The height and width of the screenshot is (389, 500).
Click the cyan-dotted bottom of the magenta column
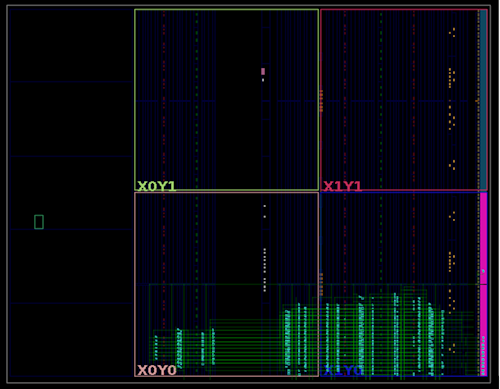point(483,355)
